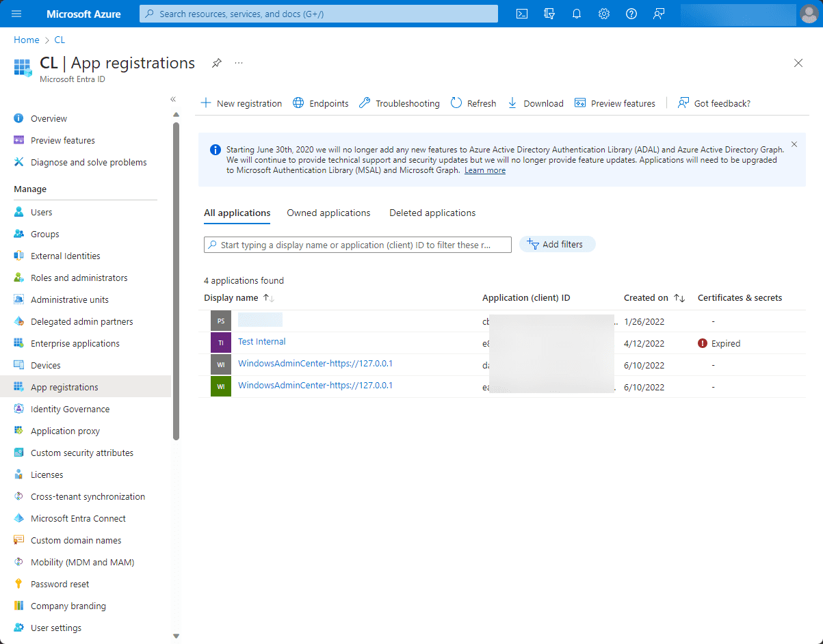Open Directories and subscriptions filter icon
Screen dimensions: 823x644
pos(549,14)
